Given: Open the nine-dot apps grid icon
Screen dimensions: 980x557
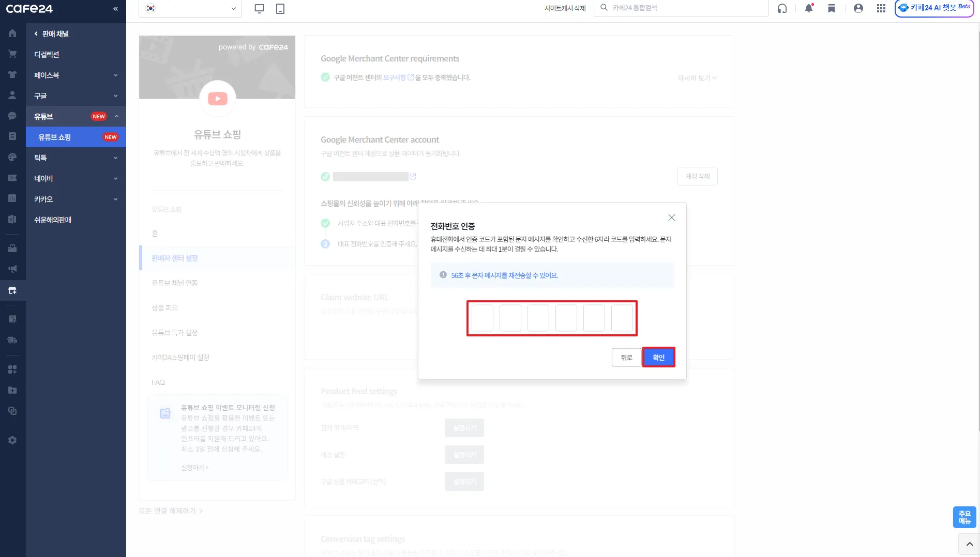Looking at the screenshot, I should tap(881, 8).
